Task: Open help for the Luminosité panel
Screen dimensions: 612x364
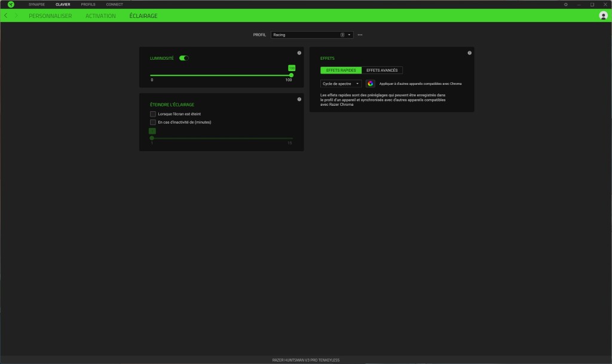Action: (299, 53)
